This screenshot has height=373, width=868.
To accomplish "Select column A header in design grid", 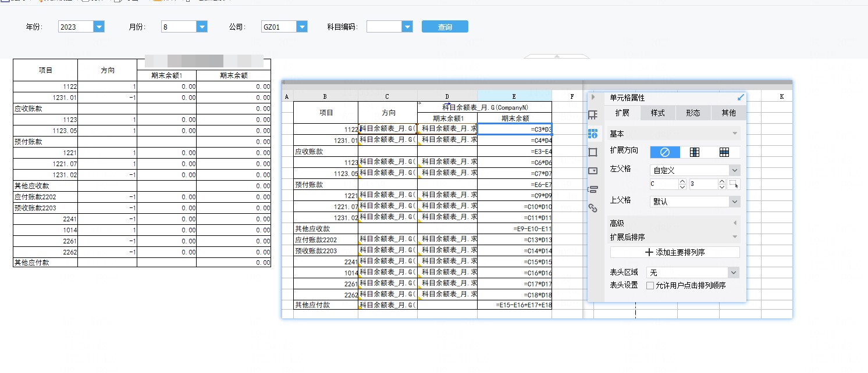I will pyautogui.click(x=287, y=96).
